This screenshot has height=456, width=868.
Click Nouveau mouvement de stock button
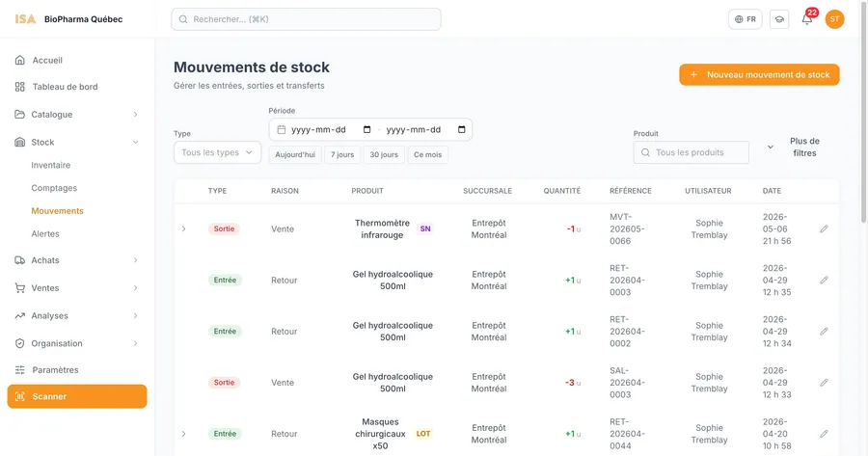pos(759,74)
